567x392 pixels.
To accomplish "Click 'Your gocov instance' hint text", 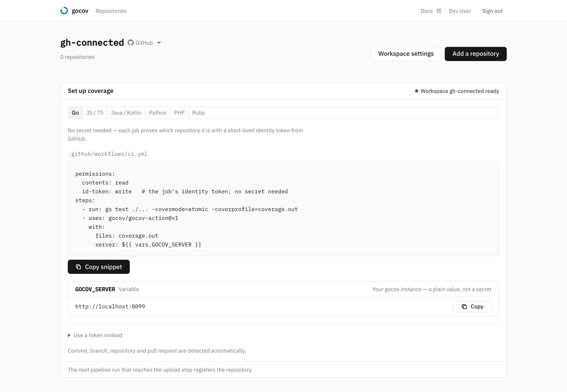I will click(x=432, y=289).
